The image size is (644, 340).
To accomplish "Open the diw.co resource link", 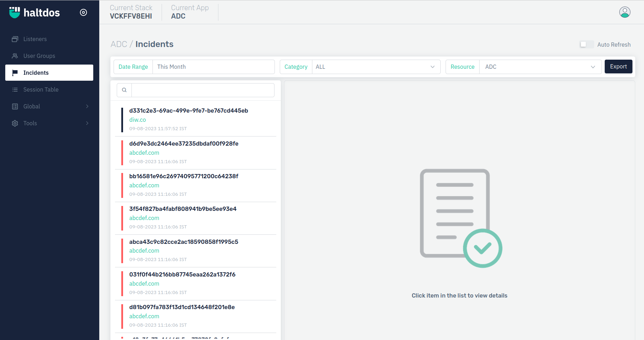I will pyautogui.click(x=137, y=120).
